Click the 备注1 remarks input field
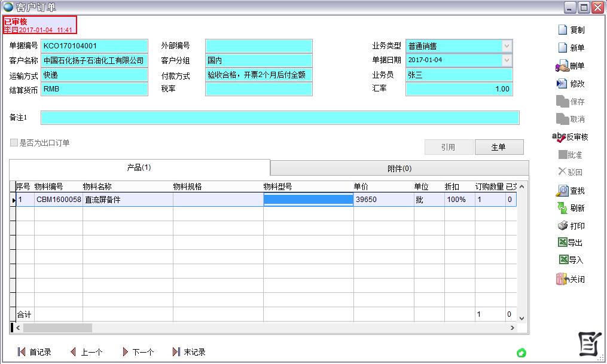 pos(279,118)
